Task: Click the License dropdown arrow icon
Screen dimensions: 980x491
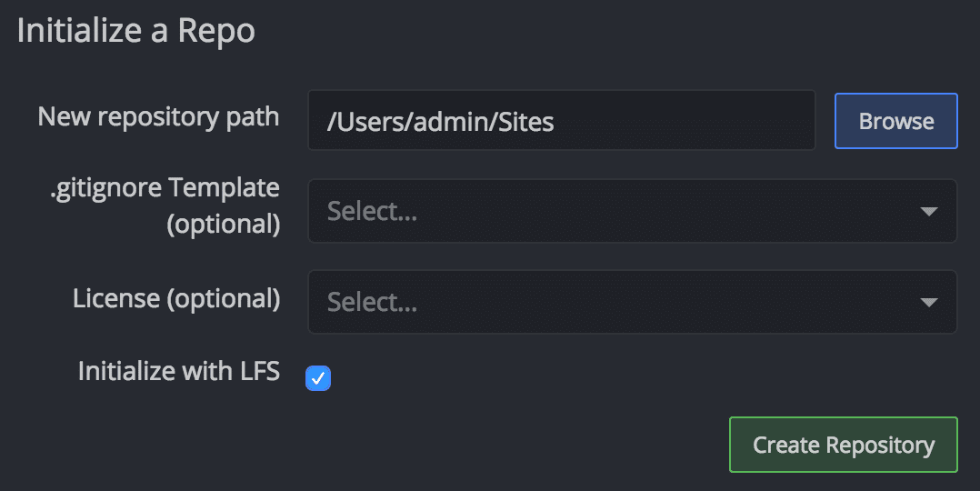Action: (x=928, y=303)
